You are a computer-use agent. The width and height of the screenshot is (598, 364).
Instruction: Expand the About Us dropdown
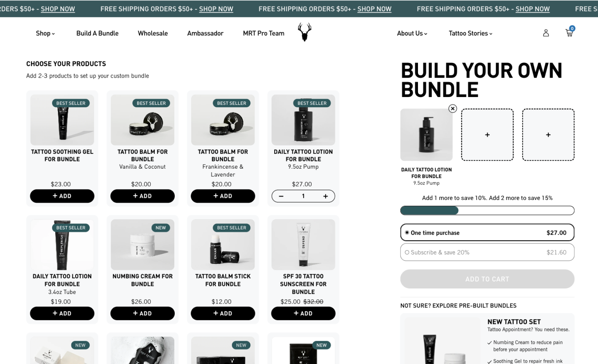click(412, 33)
